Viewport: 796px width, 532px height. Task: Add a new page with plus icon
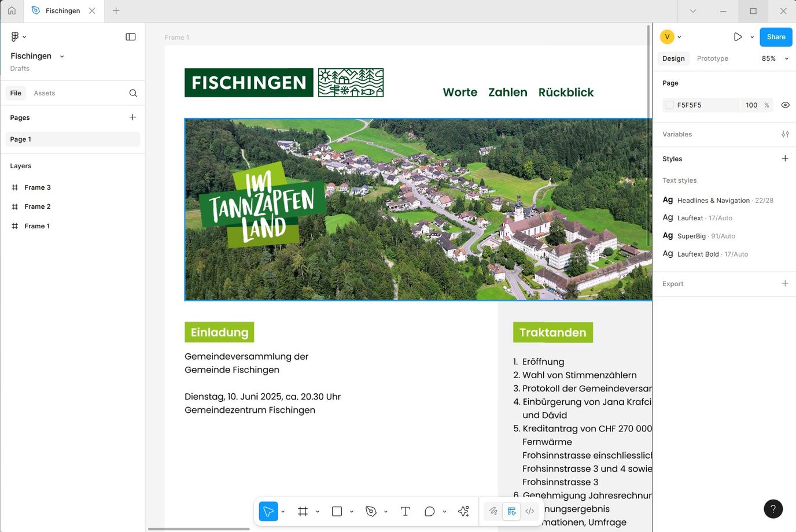coord(132,117)
